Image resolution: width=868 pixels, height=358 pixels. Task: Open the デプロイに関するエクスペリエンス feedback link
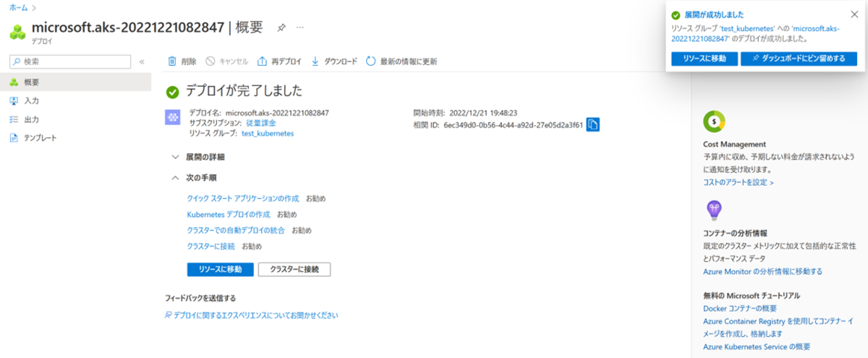252,315
